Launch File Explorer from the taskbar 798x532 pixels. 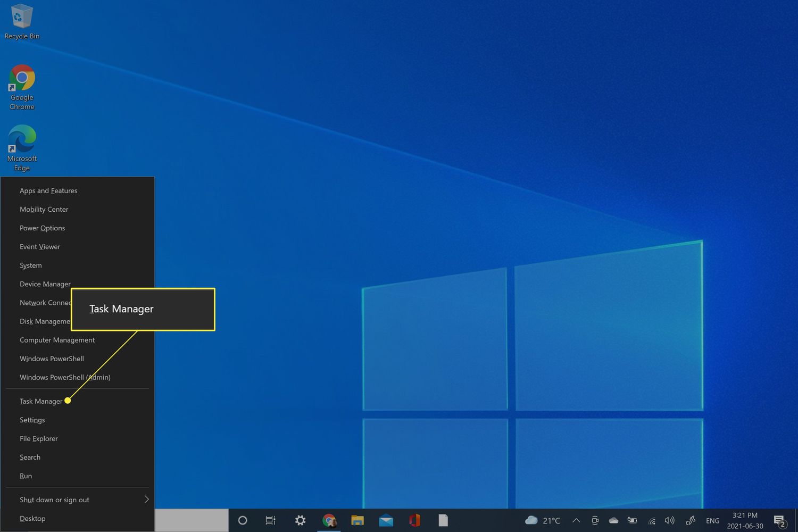coord(357,520)
